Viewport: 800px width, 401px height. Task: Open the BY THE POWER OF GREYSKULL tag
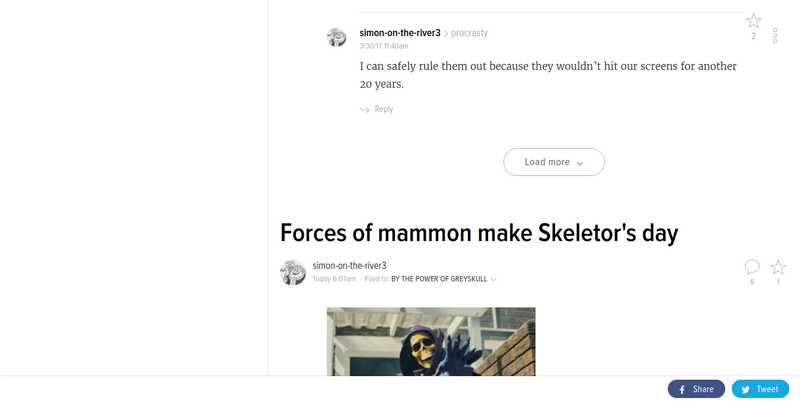coord(439,279)
